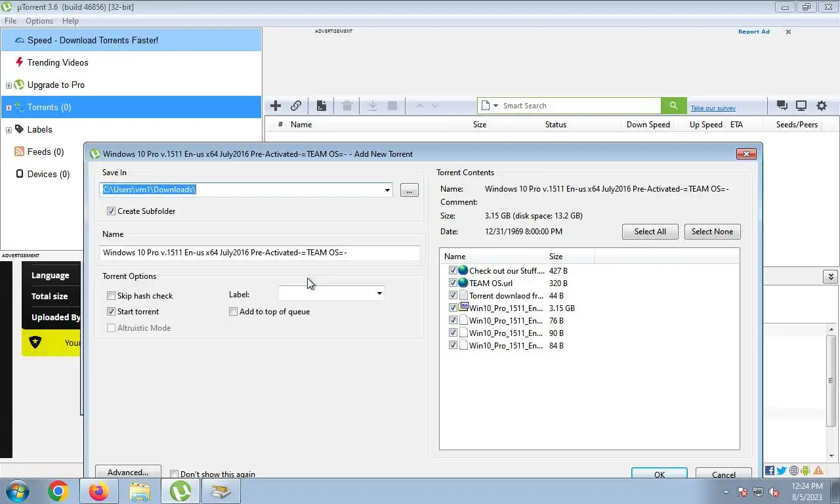The width and height of the screenshot is (840, 504).
Task: Open Chrome from the taskbar
Action: 58,491
